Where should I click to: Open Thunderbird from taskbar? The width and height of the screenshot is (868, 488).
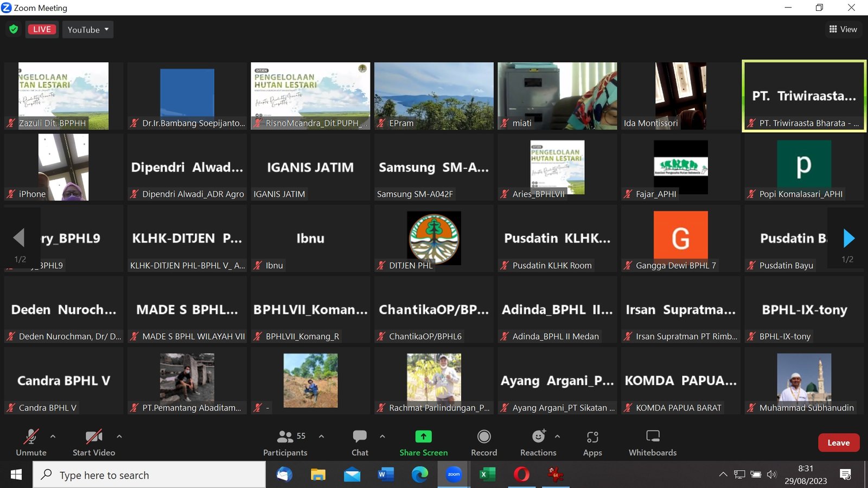(x=284, y=474)
